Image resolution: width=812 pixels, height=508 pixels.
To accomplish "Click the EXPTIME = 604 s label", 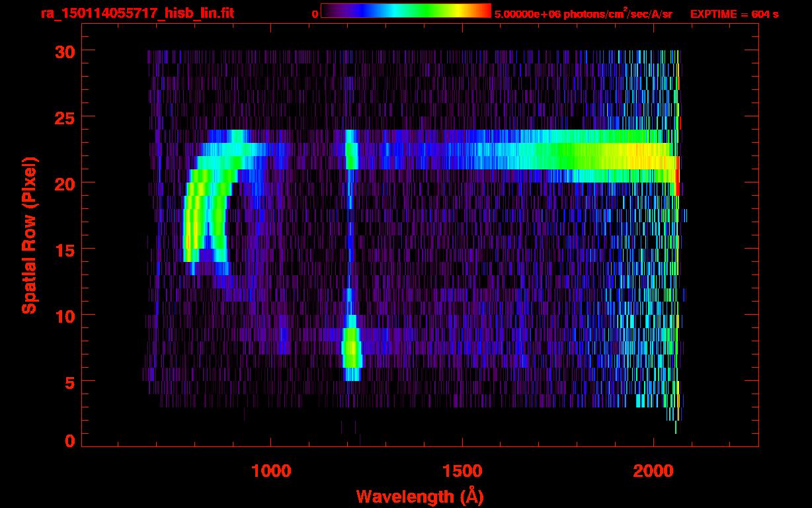I will pos(734,14).
